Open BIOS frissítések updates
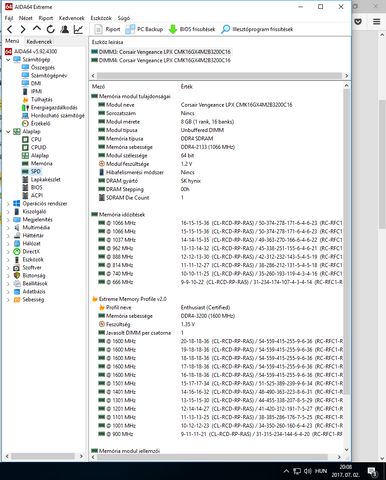The image size is (386, 480). [x=192, y=29]
